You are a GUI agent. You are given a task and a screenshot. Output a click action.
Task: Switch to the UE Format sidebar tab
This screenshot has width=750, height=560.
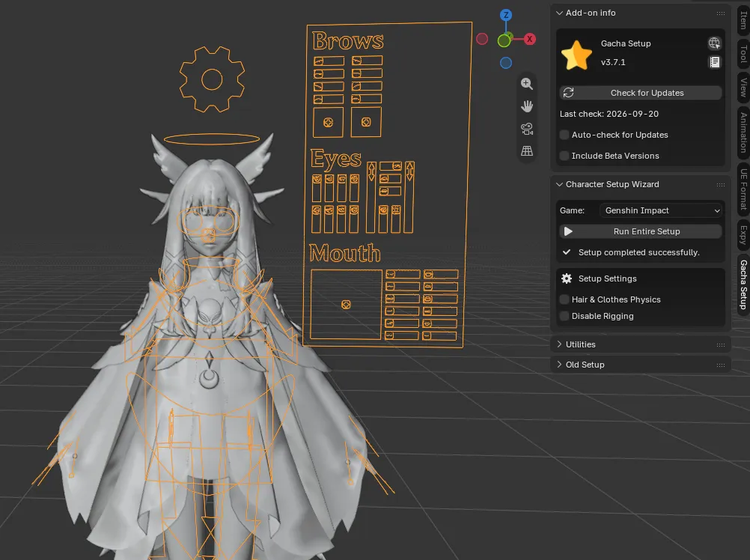(743, 189)
